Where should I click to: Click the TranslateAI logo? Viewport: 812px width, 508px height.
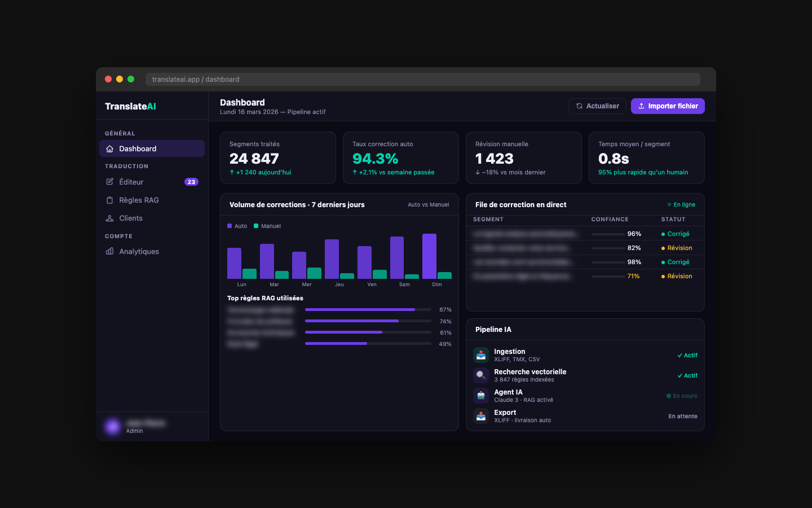click(x=130, y=106)
